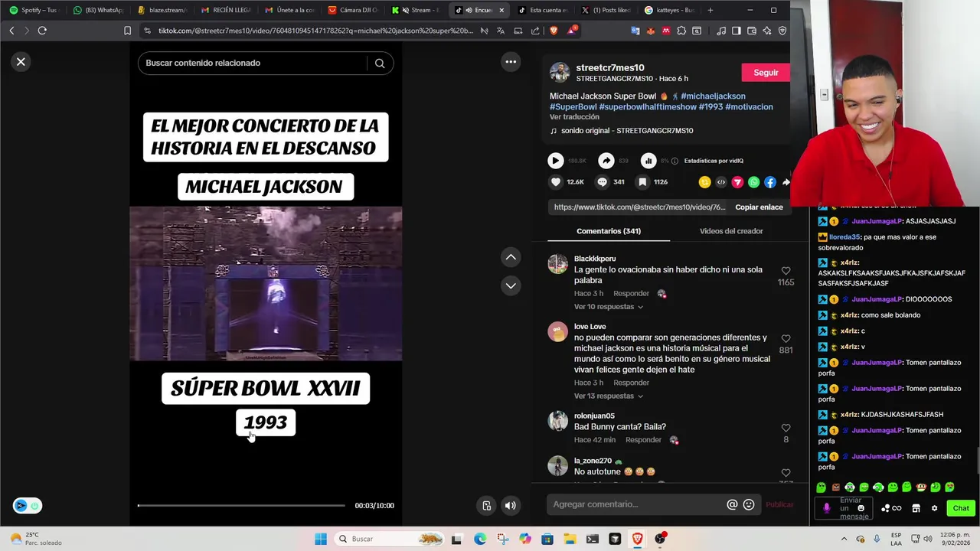
Task: Click the purple microphone in chat input
Action: [826, 508]
